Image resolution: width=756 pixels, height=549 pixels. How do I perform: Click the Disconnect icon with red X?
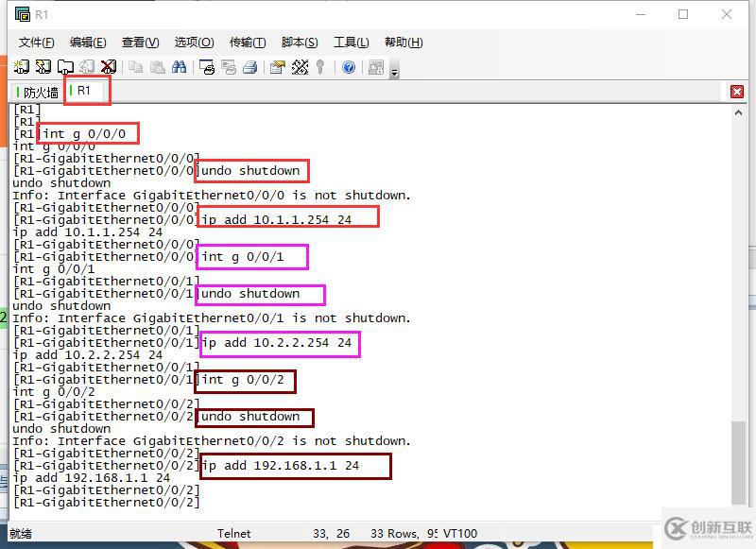pyautogui.click(x=109, y=67)
